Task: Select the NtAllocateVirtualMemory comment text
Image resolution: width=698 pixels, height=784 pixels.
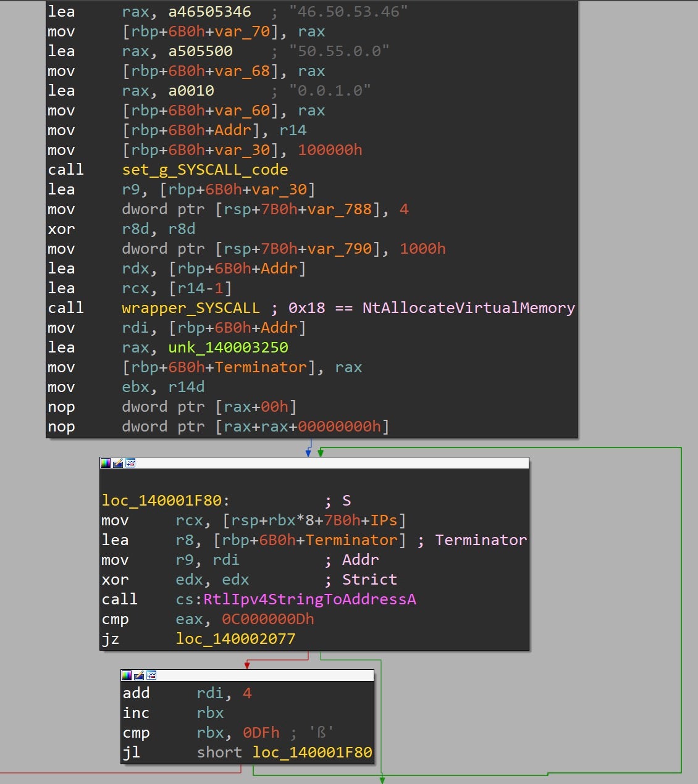Action: (x=468, y=308)
